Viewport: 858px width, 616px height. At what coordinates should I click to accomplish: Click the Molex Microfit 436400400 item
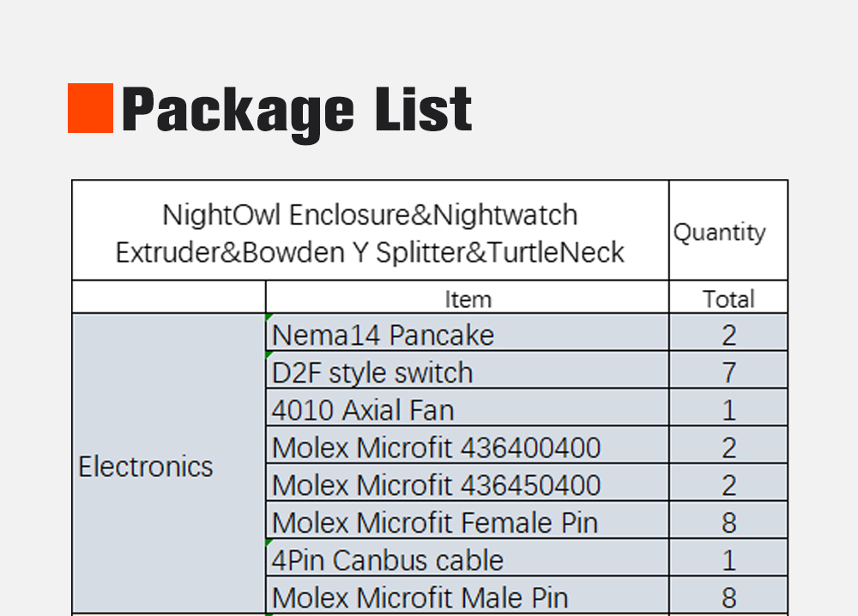click(436, 448)
